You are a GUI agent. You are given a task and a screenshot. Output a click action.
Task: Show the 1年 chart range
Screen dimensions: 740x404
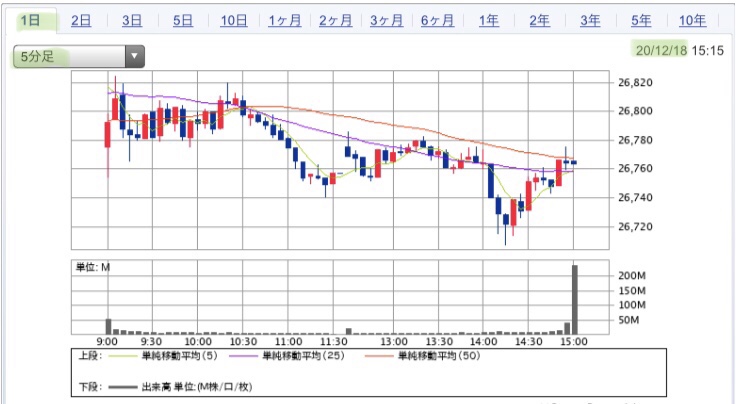tap(488, 21)
